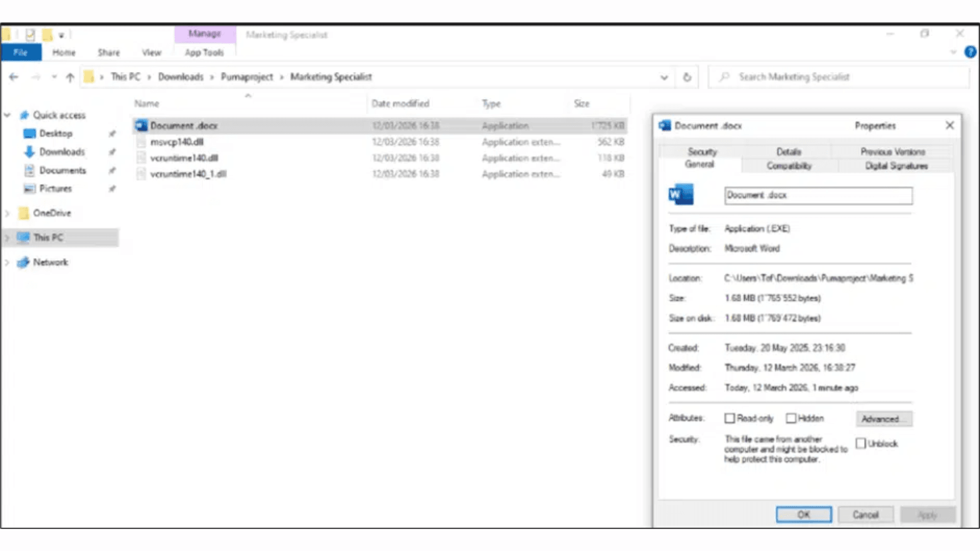
Task: Enable the Read-only attribute checkbox
Action: click(x=729, y=418)
